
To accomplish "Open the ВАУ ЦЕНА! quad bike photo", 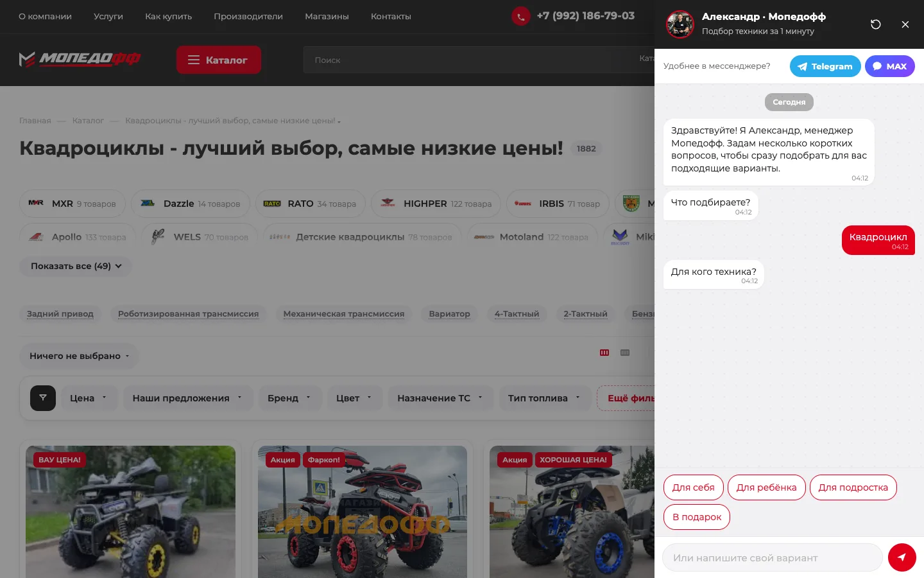I will click(x=131, y=512).
